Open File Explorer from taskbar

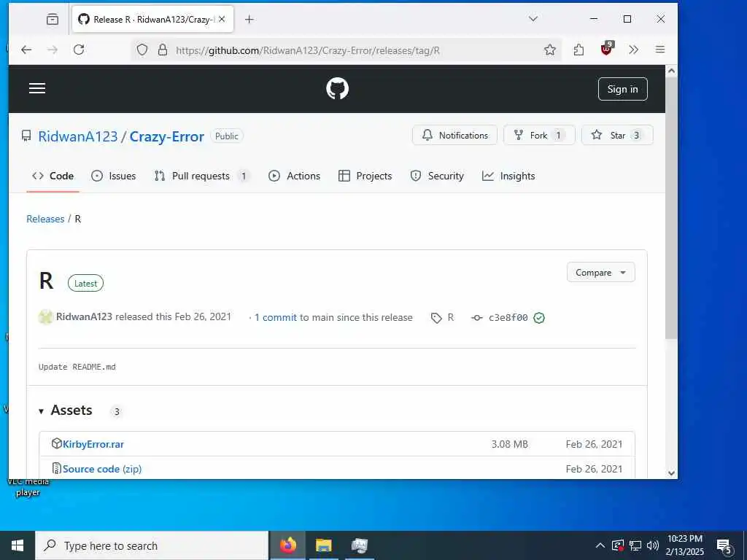click(x=323, y=545)
